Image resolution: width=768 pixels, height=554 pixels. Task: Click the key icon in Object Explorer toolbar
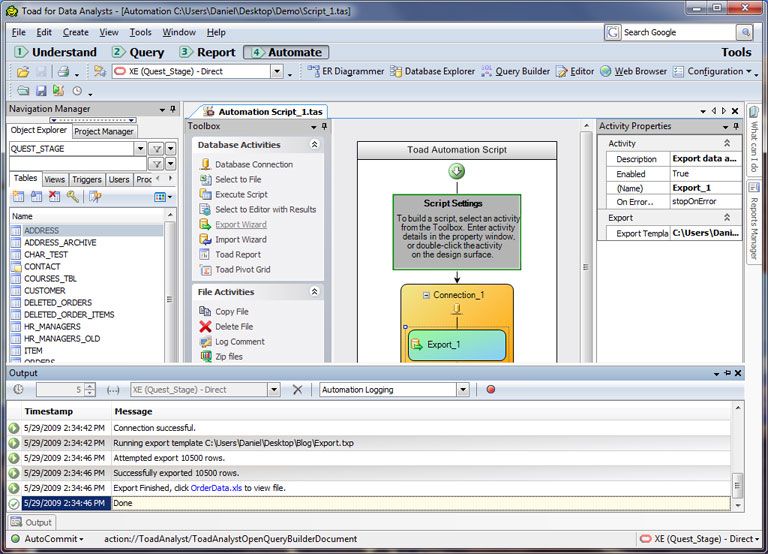point(72,197)
